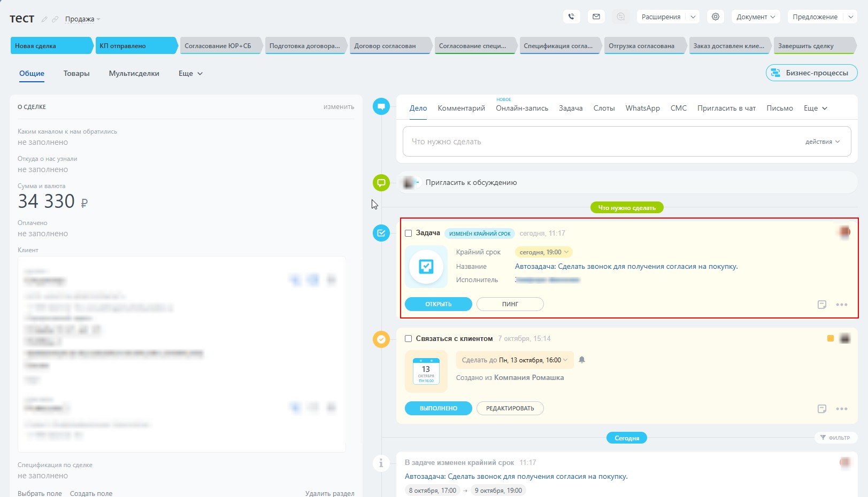Select the Задача timeline tab
The width and height of the screenshot is (868, 497).
click(x=571, y=108)
